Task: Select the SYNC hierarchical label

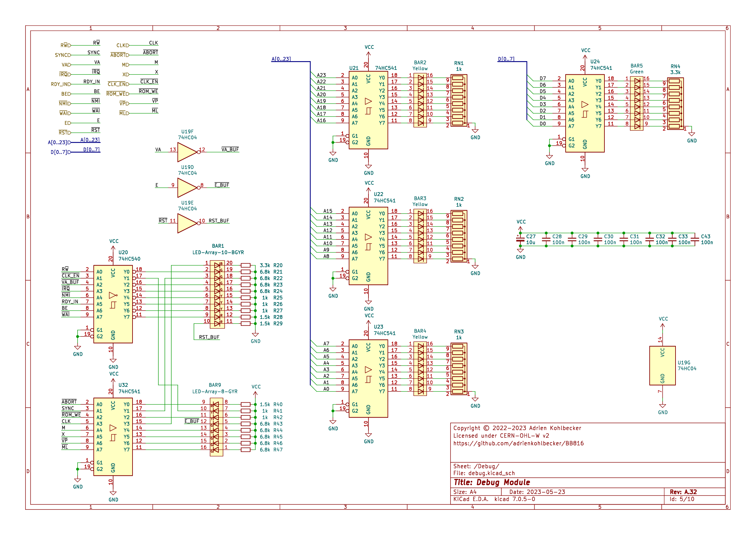Action: pos(63,55)
